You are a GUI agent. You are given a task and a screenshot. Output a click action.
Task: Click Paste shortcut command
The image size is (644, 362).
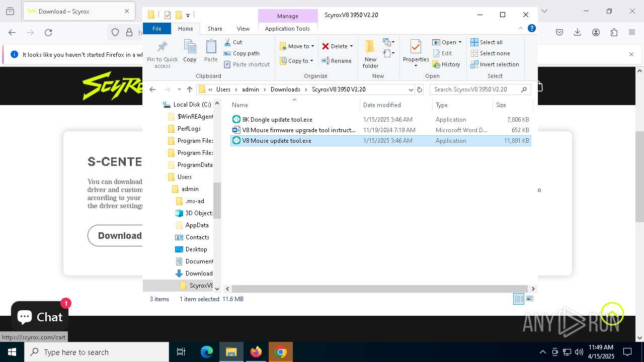coord(247,64)
